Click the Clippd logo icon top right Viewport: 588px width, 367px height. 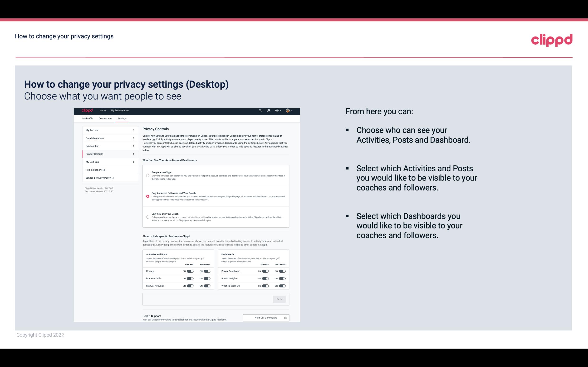tap(552, 40)
